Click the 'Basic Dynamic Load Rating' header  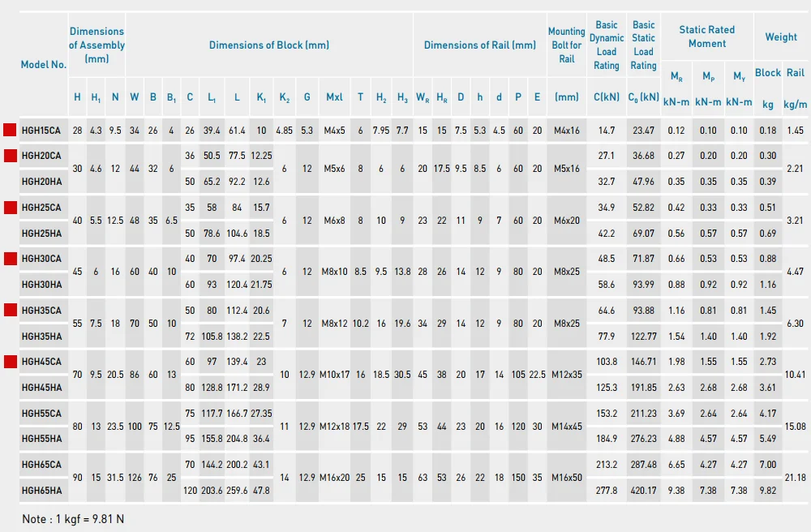(606, 45)
